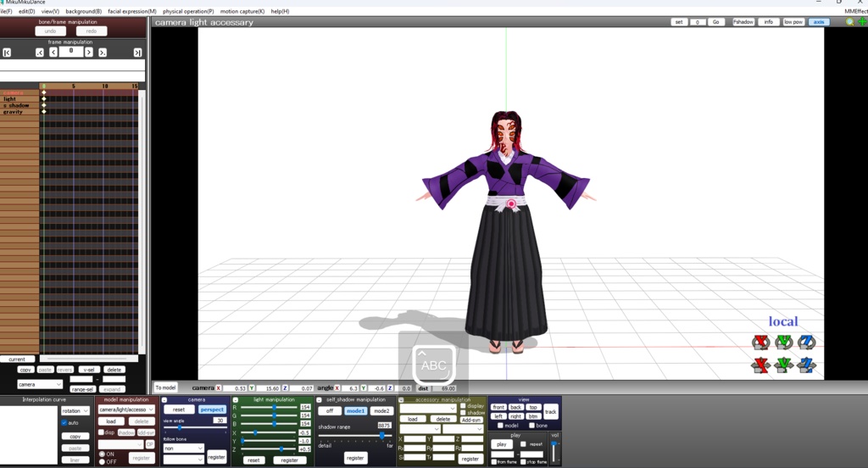Click the green Y move axis icon
The width and height of the screenshot is (868, 468).
783,365
